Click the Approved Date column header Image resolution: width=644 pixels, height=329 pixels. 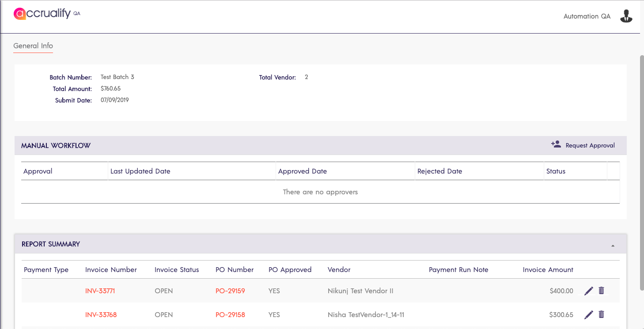pos(303,171)
